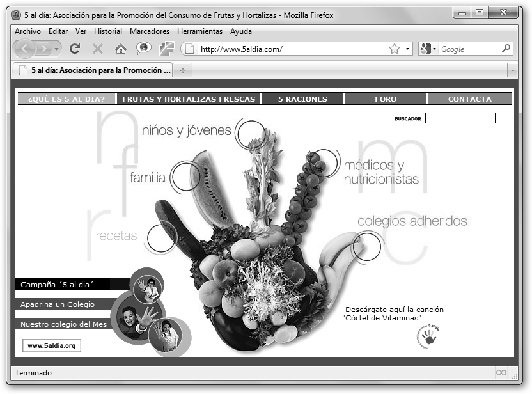
Task: Open a new tab with the plus button
Action: (183, 70)
